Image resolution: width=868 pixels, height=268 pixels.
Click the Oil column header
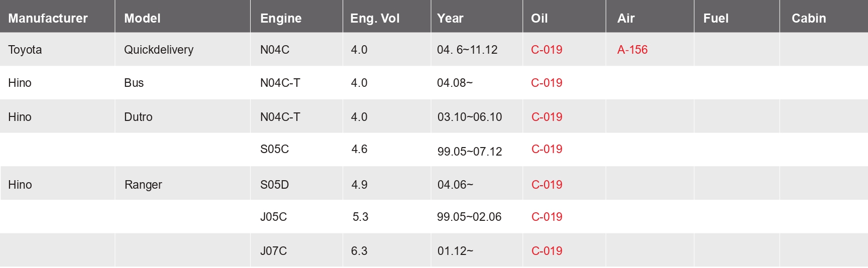click(x=539, y=19)
